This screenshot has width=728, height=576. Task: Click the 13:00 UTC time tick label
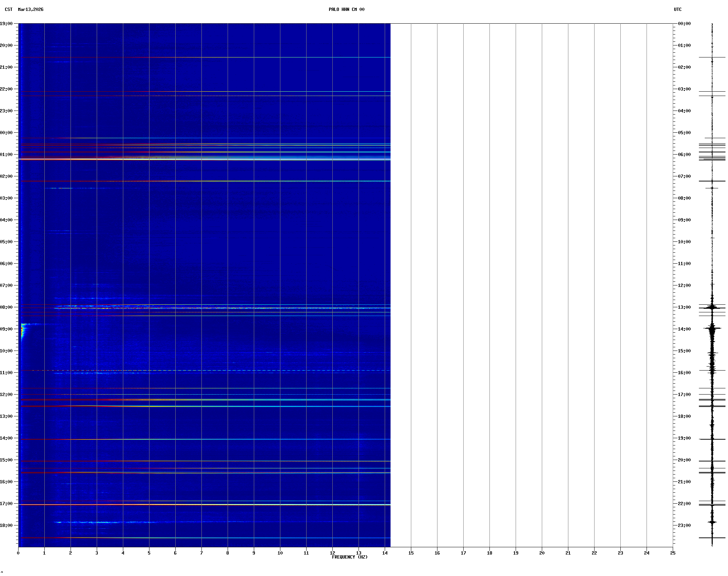pyautogui.click(x=684, y=307)
